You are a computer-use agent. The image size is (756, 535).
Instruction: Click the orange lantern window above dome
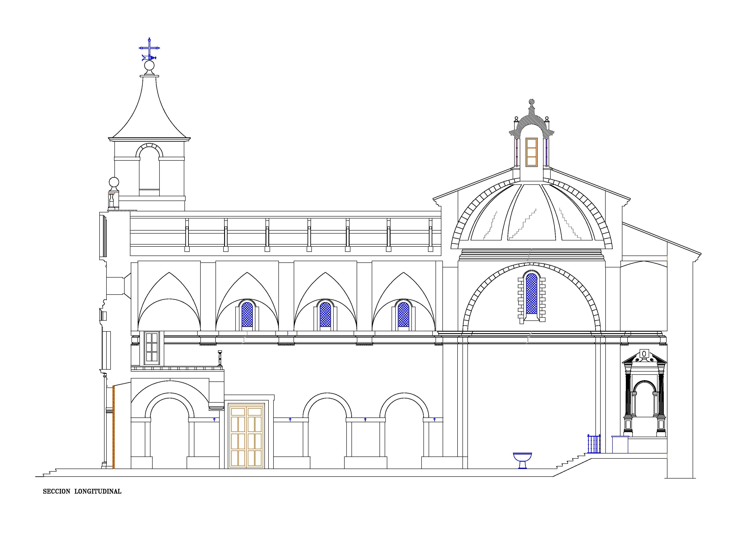[531, 152]
